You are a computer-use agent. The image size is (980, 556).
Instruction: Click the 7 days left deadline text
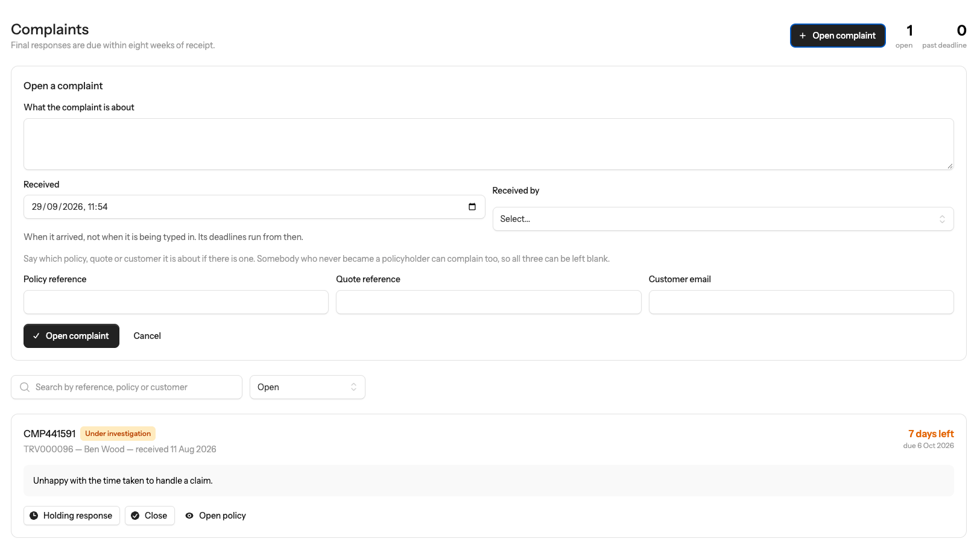click(931, 434)
